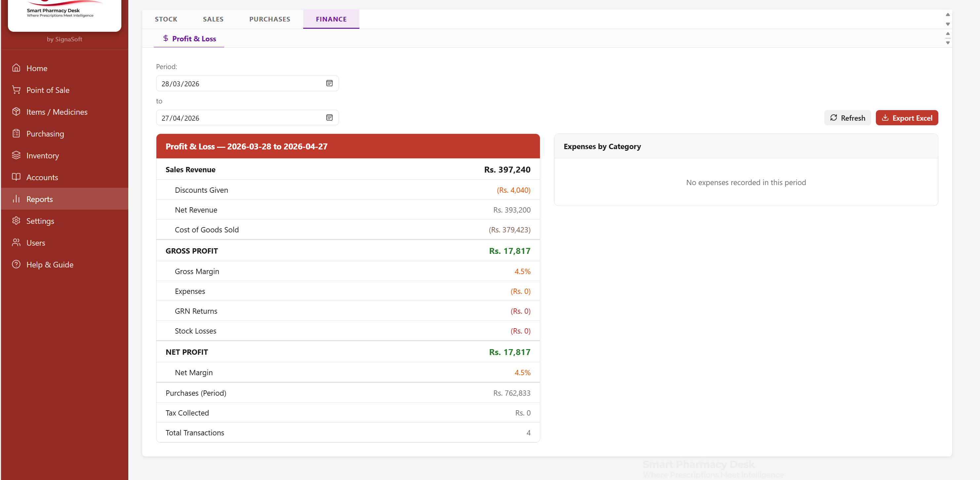Open calendar picker for start date

pos(329,83)
